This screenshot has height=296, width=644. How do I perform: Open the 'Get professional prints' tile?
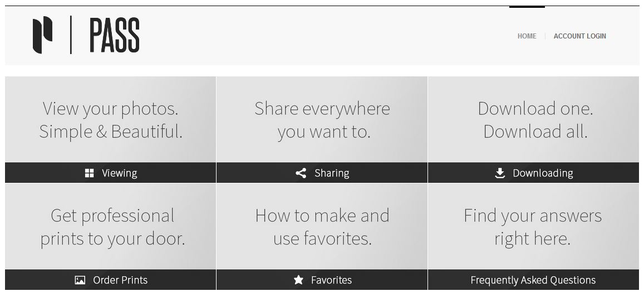tap(112, 227)
